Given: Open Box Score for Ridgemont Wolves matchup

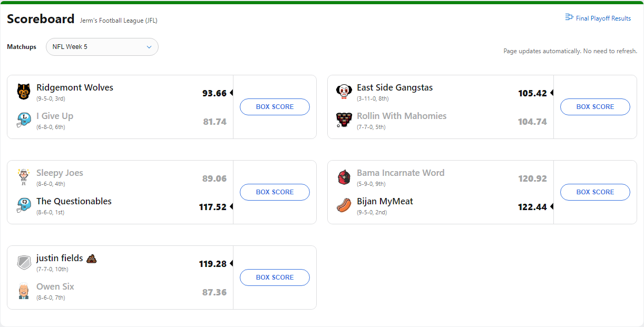Looking at the screenshot, I should (275, 107).
